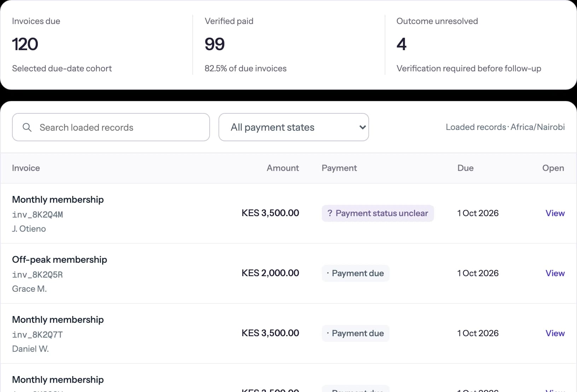Click customer name Daniel W.

[30, 349]
